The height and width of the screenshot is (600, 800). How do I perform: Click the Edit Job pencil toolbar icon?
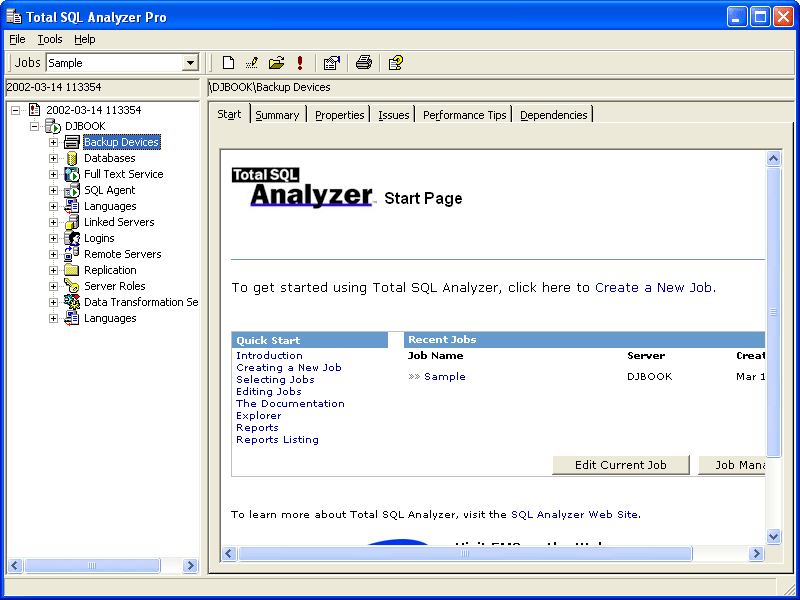[x=252, y=63]
